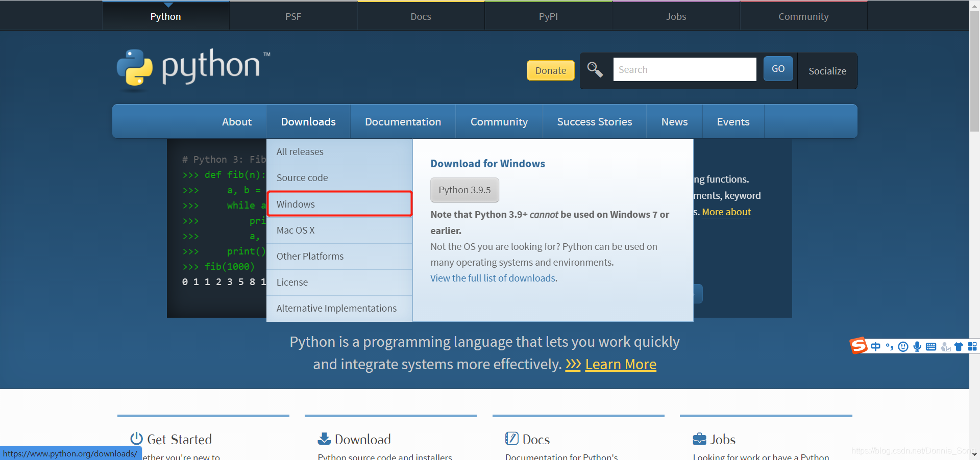This screenshot has height=460, width=980.
Task: Click the Docs section document icon
Action: (511, 439)
